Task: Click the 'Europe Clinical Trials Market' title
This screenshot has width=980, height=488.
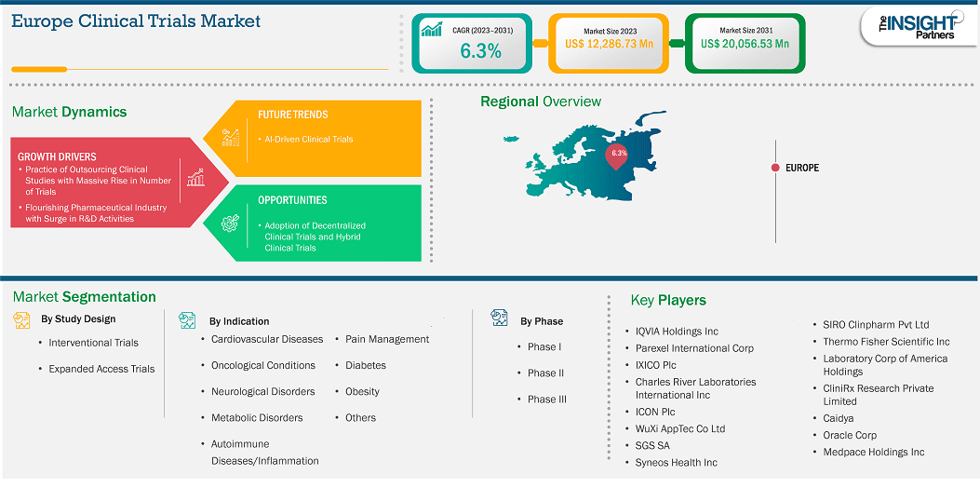Action: coord(136,21)
